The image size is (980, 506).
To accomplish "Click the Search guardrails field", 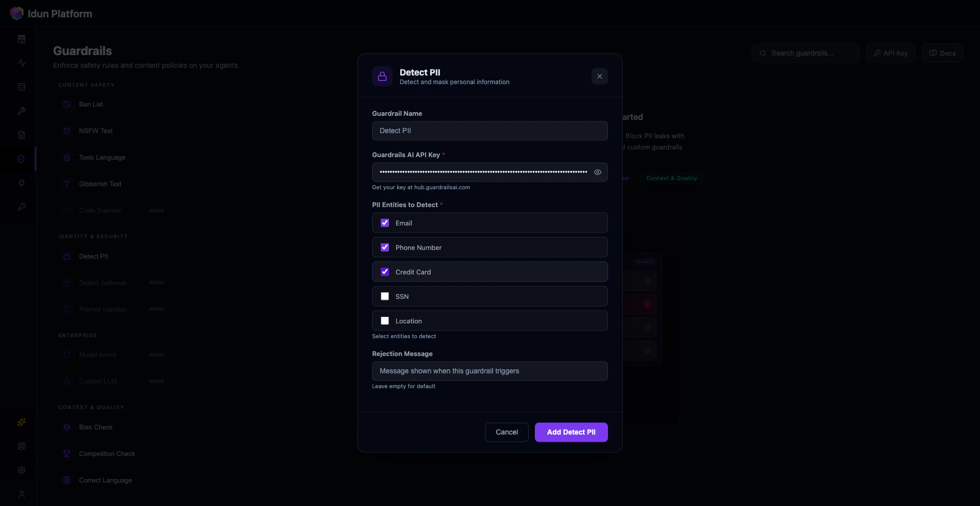I will click(805, 53).
